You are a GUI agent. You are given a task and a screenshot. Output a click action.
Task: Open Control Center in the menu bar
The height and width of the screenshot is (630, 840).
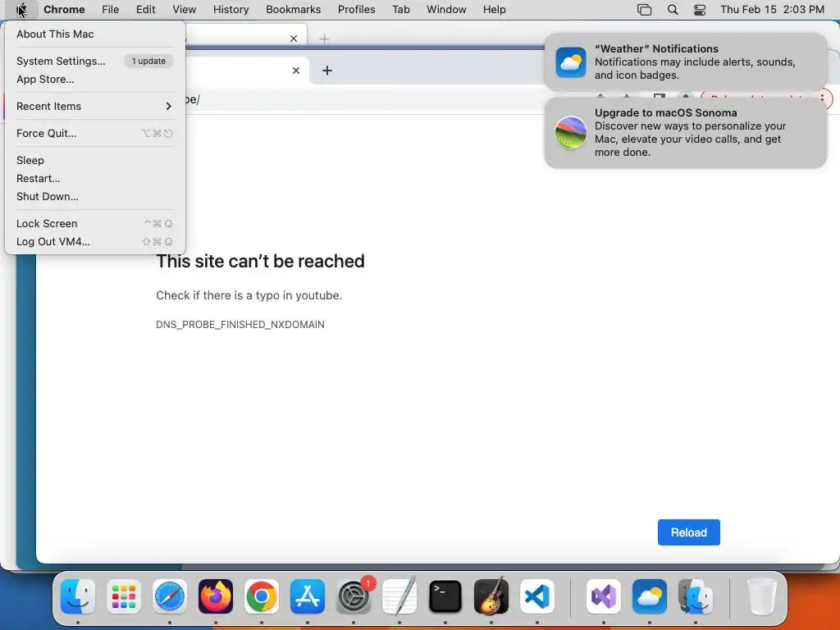(700, 10)
